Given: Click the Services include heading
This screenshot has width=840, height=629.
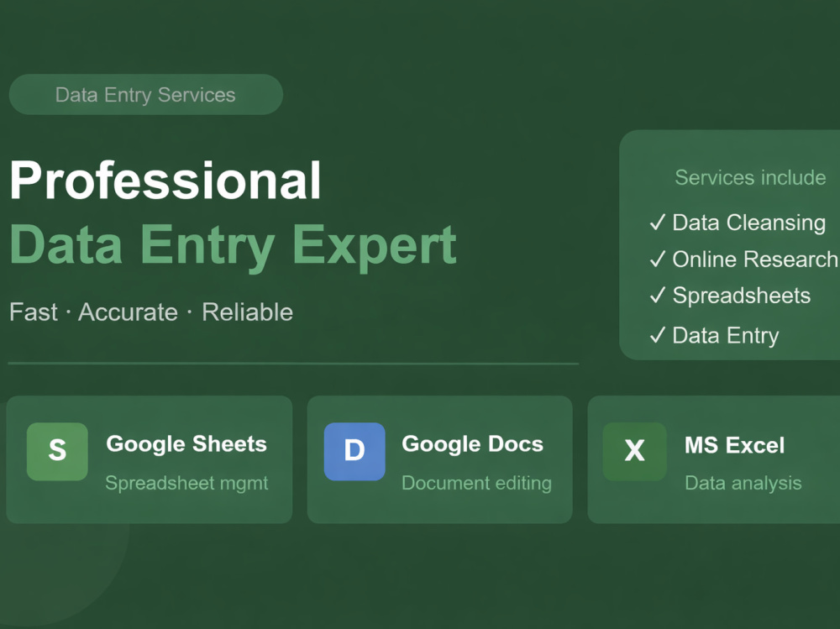Looking at the screenshot, I should (750, 177).
